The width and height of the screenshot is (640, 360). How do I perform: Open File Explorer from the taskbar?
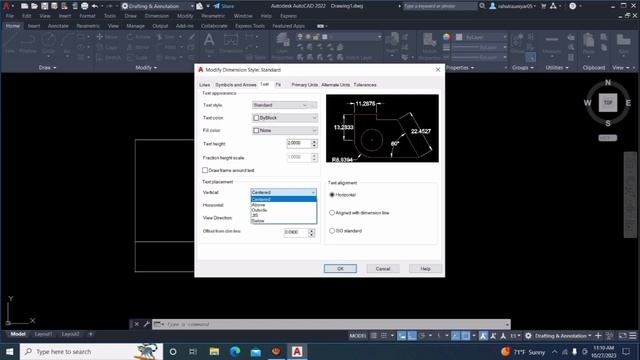(x=214, y=351)
